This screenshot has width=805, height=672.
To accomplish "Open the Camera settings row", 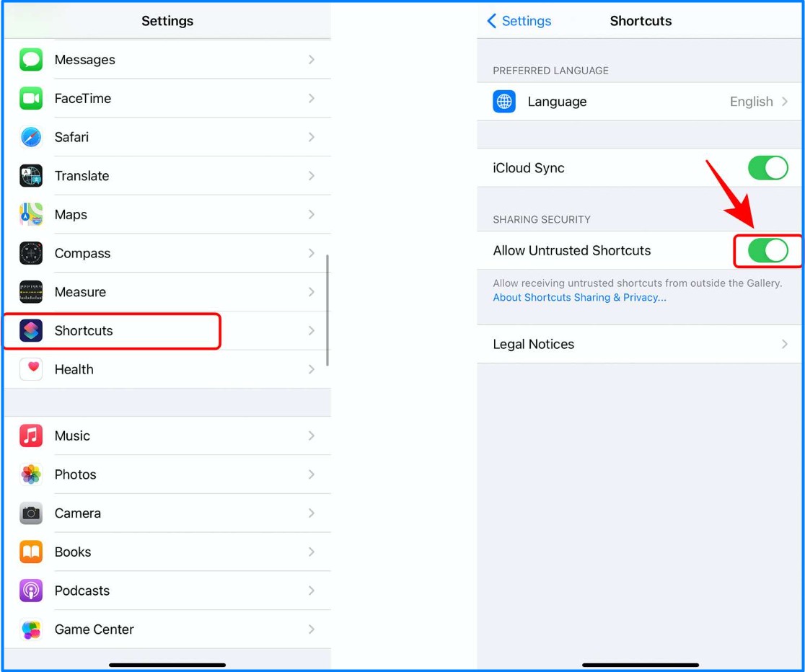I will click(167, 513).
